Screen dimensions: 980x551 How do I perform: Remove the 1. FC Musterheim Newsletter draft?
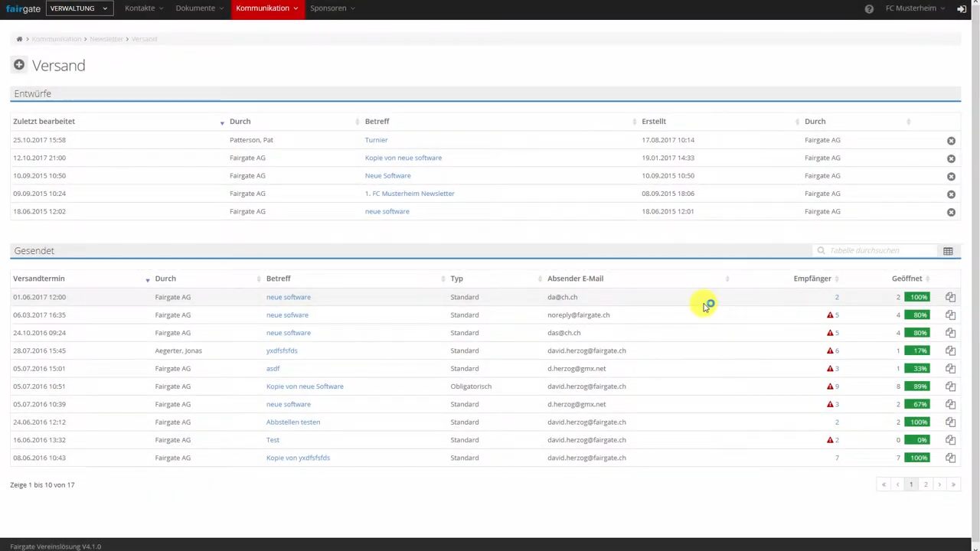(951, 194)
